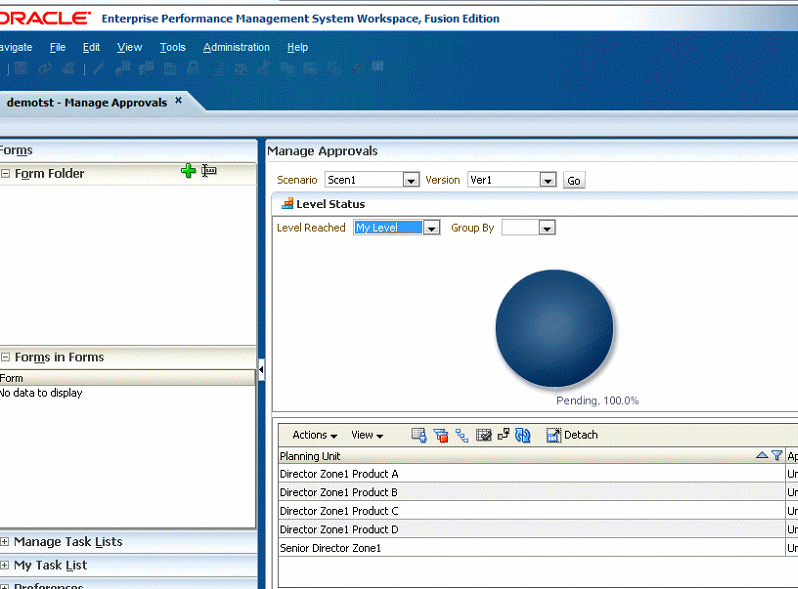Open the File menu
The height and width of the screenshot is (589, 798).
point(58,47)
